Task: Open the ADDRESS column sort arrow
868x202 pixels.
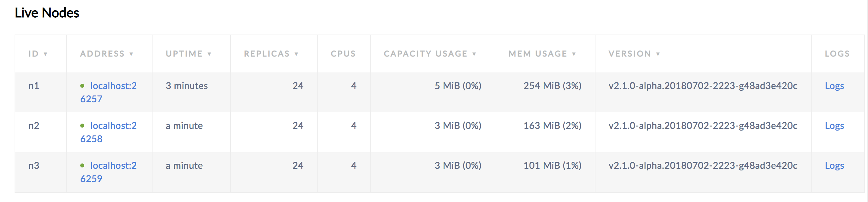Action: [131, 53]
